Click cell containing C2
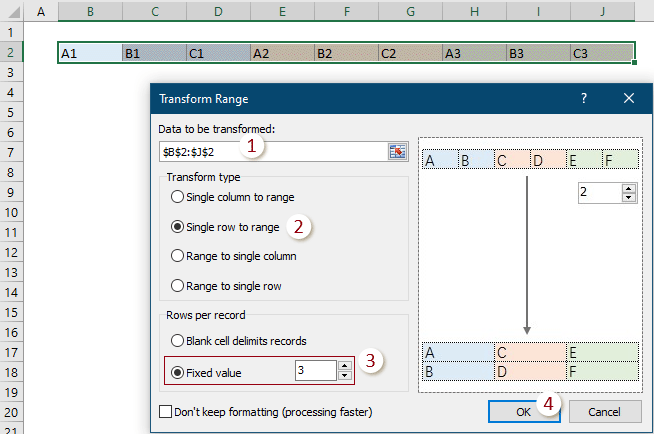The height and width of the screenshot is (434, 654). [x=410, y=53]
